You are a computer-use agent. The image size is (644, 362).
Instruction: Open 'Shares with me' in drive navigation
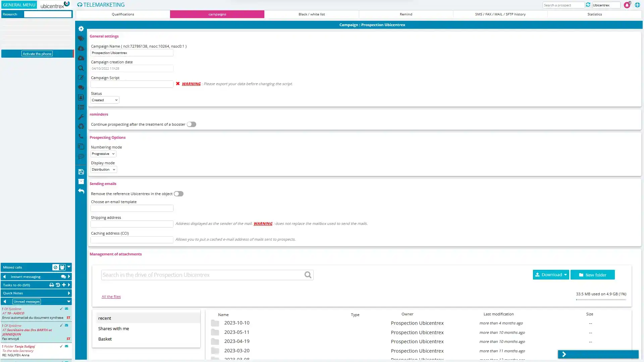pyautogui.click(x=114, y=328)
